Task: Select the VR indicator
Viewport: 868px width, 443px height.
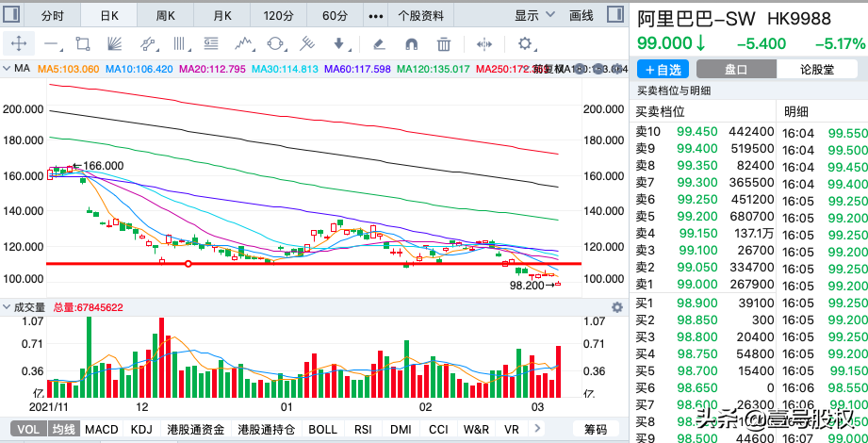Action: point(512,429)
